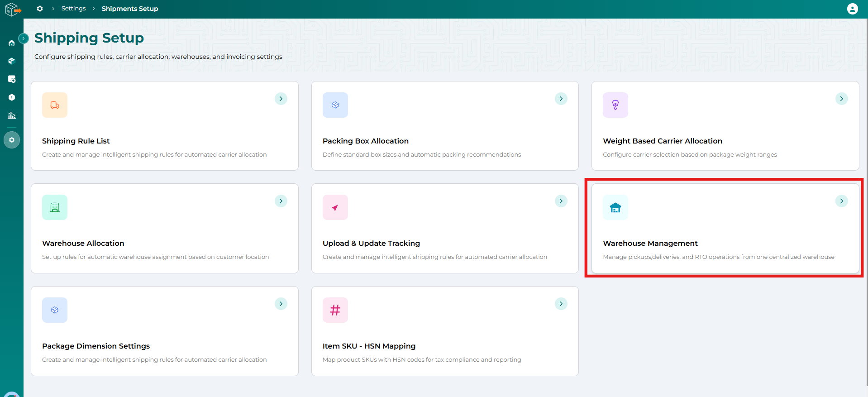This screenshot has width=868, height=397.
Task: Click the Warehouse Management chevron arrow
Action: (x=841, y=201)
